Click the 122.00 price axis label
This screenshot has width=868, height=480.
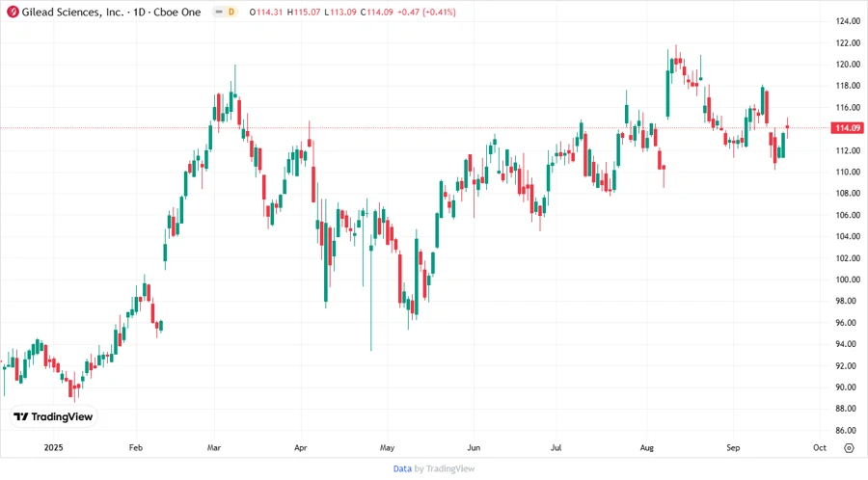(x=848, y=42)
